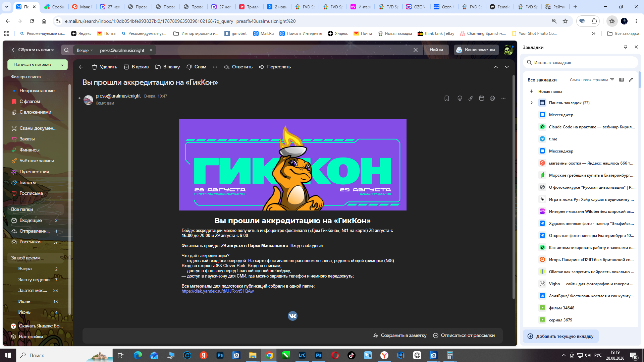
Task: Click the Найти search button
Action: (x=436, y=50)
